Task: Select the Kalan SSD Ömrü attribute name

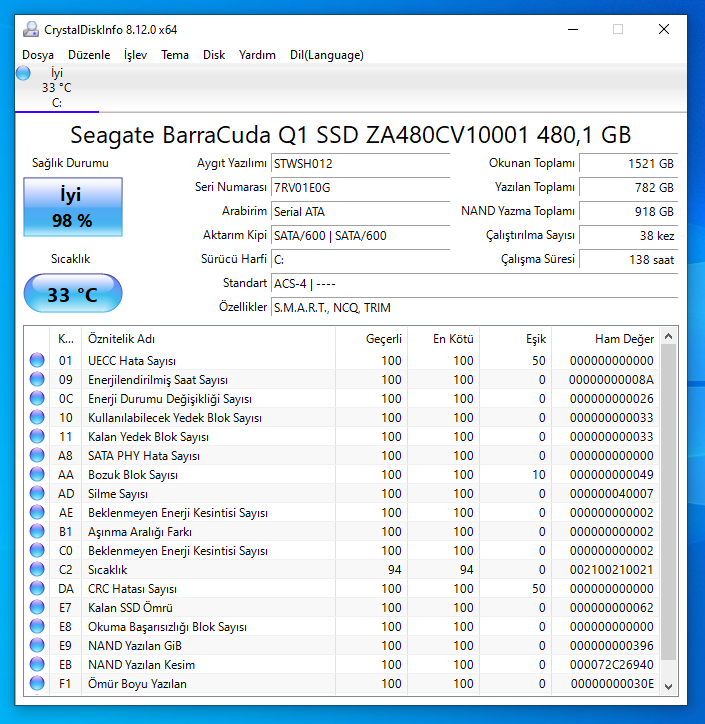Action: 130,608
